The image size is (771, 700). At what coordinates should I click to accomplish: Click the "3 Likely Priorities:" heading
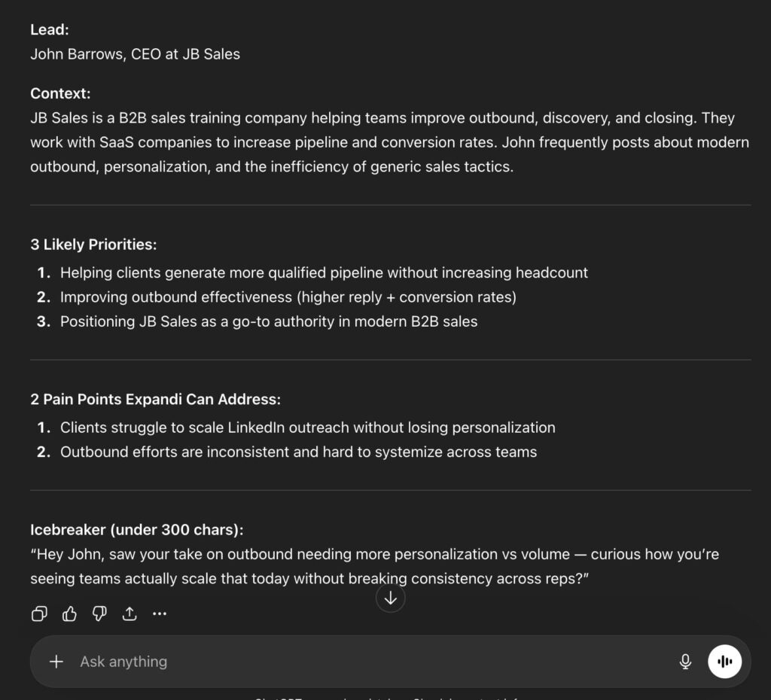[93, 245]
